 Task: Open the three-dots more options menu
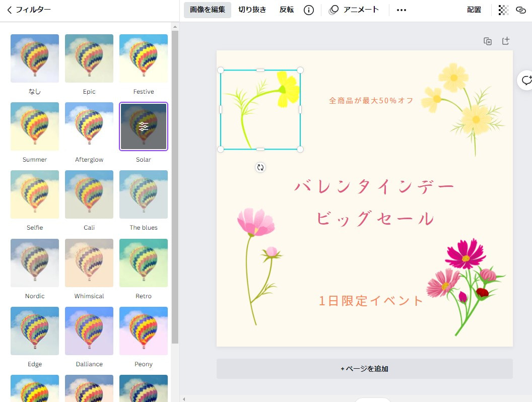point(402,10)
